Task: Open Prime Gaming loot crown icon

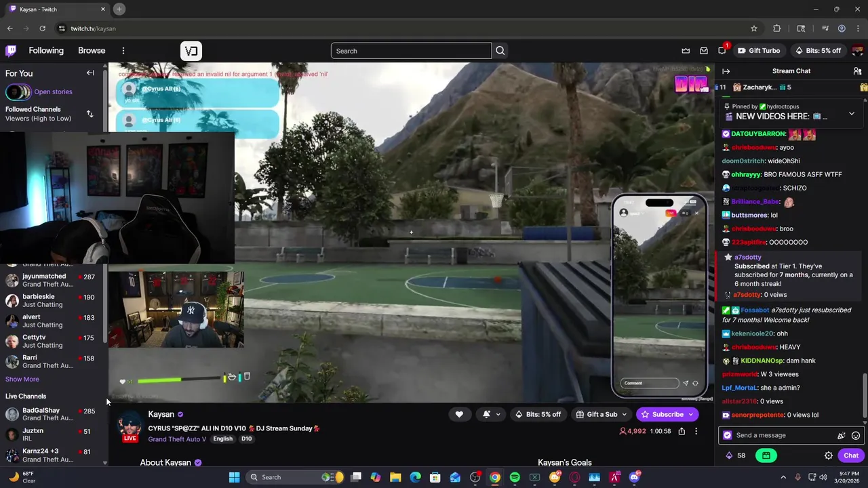Action: point(686,51)
